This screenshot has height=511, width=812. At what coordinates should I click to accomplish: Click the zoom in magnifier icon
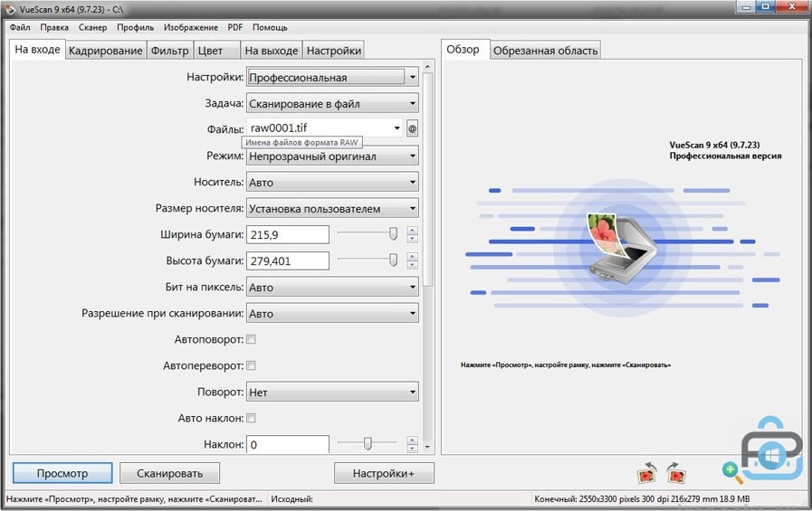tap(731, 473)
